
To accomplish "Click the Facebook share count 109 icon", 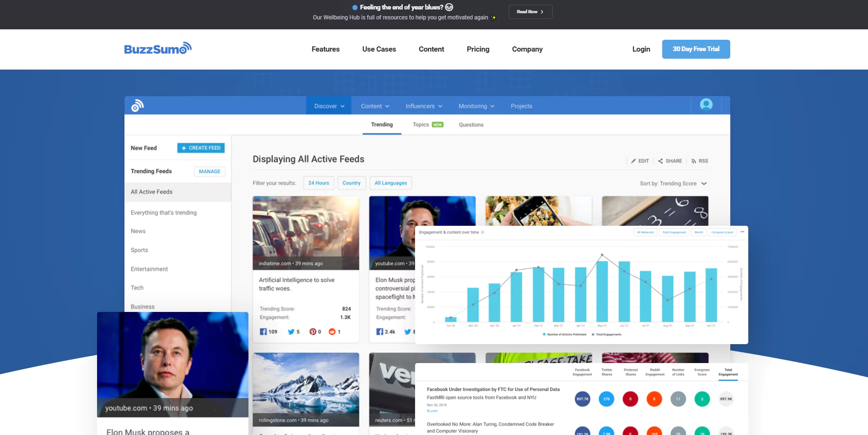I will pos(263,332).
